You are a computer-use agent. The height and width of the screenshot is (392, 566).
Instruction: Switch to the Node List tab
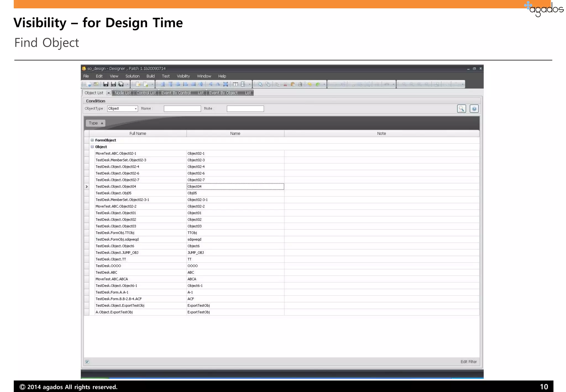pos(123,93)
